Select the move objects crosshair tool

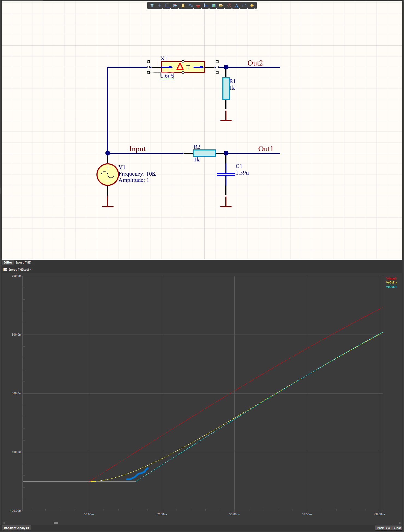click(160, 5)
